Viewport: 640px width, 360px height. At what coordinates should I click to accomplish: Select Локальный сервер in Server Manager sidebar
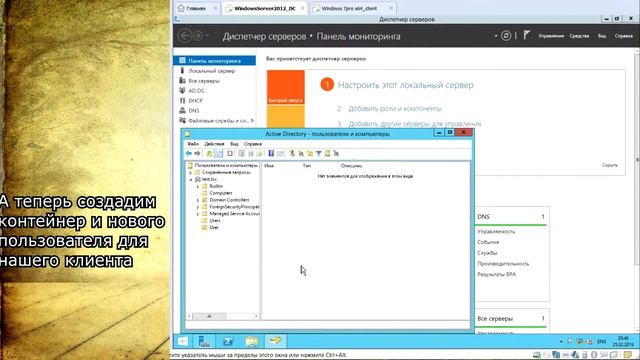[x=211, y=71]
